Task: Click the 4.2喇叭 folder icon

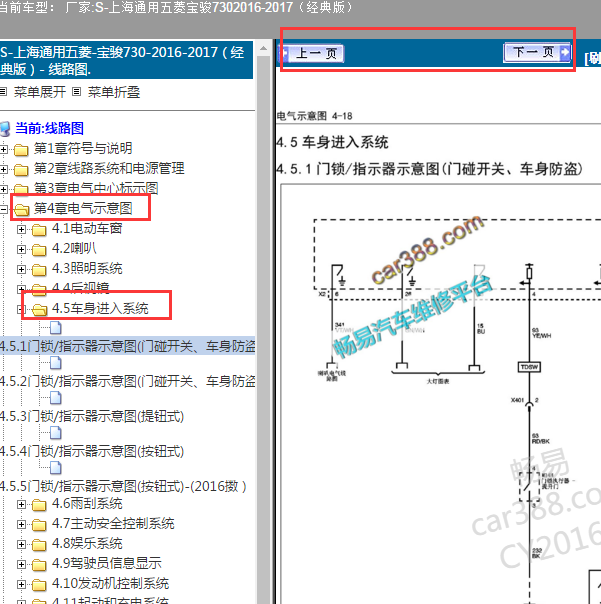Action: point(39,250)
